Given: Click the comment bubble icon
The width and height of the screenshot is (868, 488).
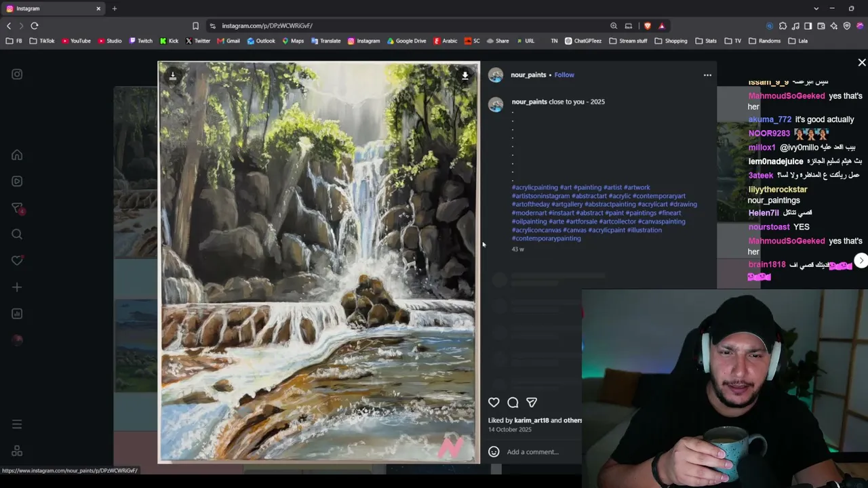Looking at the screenshot, I should click(x=513, y=403).
